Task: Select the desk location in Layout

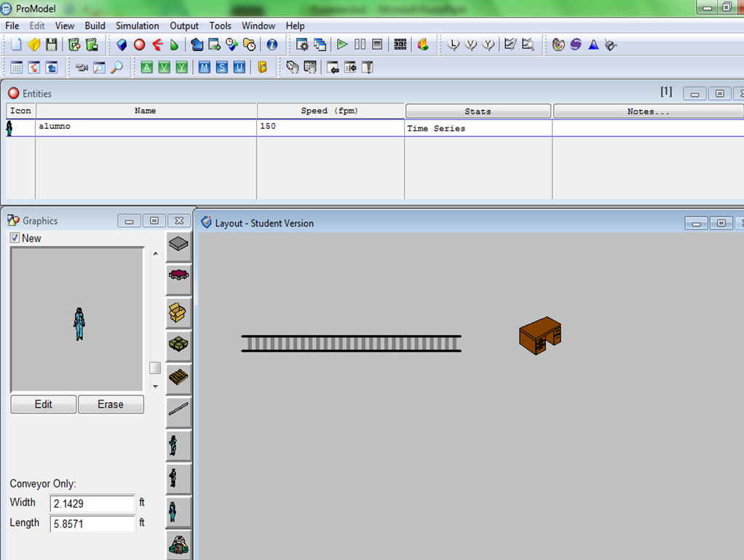Action: 539,336
